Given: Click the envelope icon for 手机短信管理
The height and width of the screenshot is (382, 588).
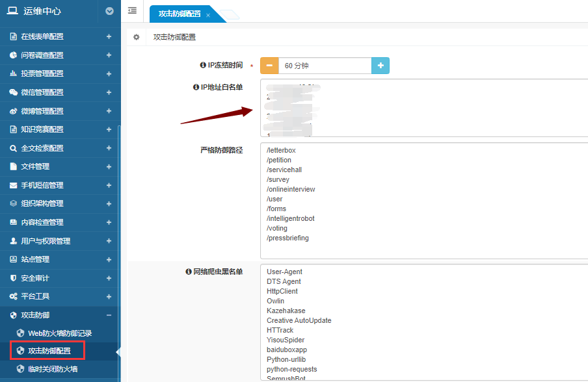Looking at the screenshot, I should (13, 185).
